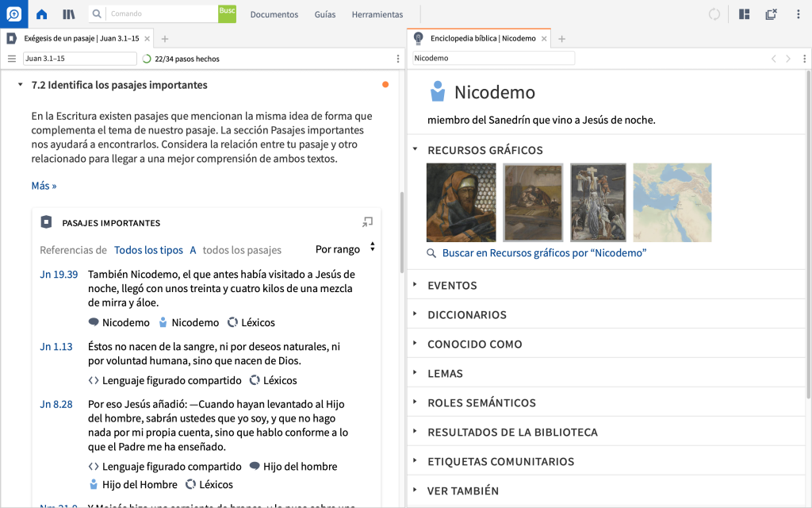Click the close-all-panels icon at top right
This screenshot has height=508, width=812.
click(771, 13)
